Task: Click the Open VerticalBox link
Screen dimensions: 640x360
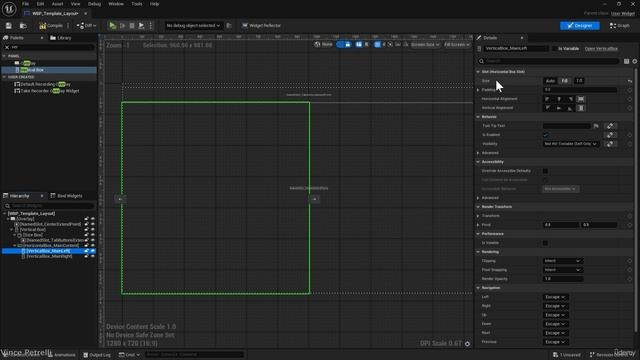Action: click(601, 49)
